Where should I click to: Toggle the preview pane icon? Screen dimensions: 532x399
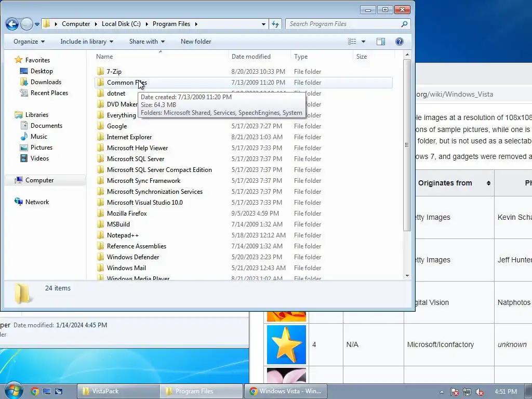point(381,42)
